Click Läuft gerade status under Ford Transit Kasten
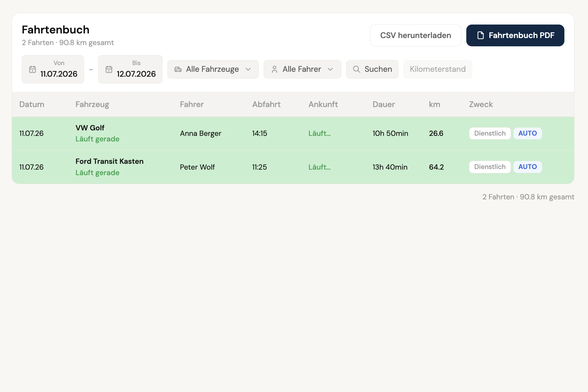Image resolution: width=588 pixels, height=392 pixels. tap(97, 173)
